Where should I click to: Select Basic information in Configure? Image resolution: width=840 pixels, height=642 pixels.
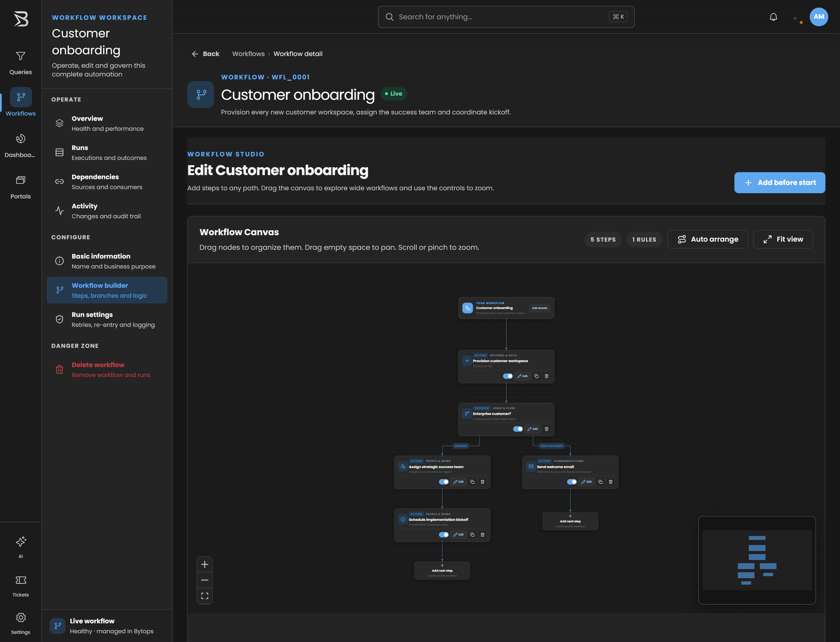[x=107, y=261]
